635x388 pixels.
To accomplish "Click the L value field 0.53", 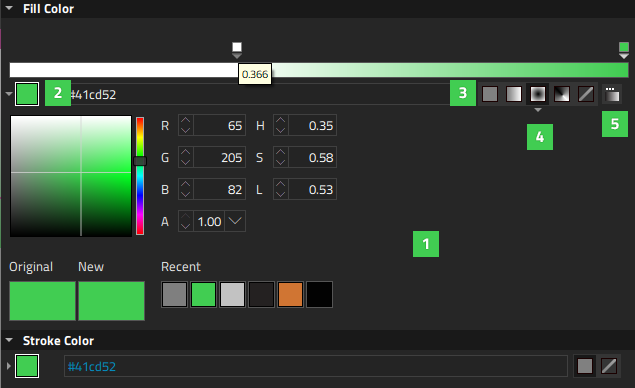I will tap(312, 190).
